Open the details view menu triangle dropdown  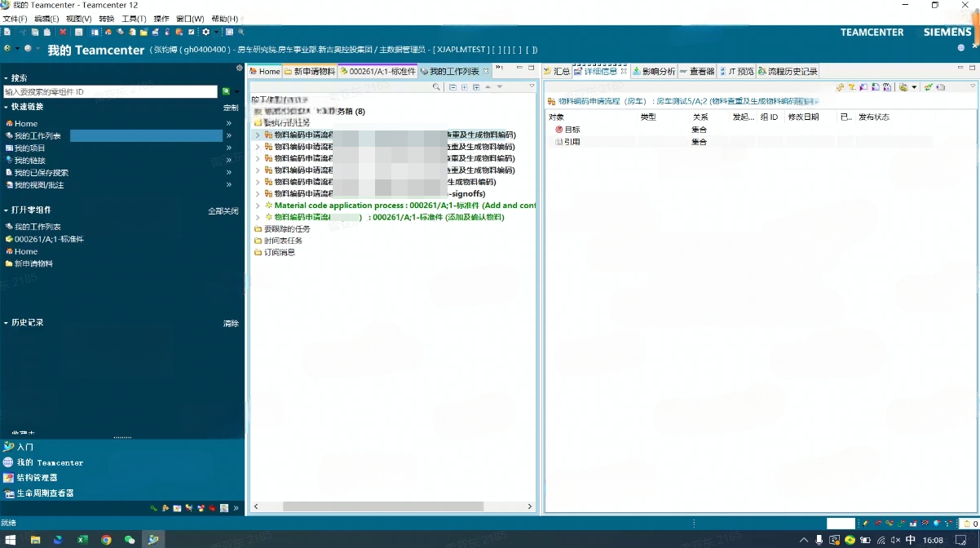click(973, 86)
